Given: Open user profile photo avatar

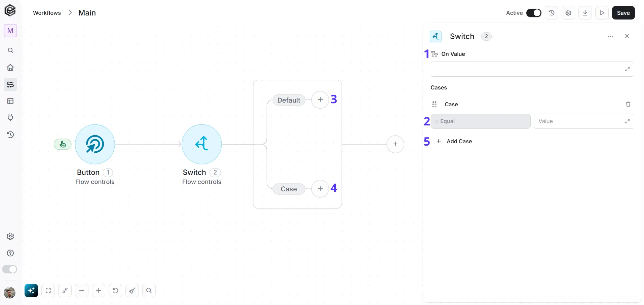Looking at the screenshot, I should [9, 293].
